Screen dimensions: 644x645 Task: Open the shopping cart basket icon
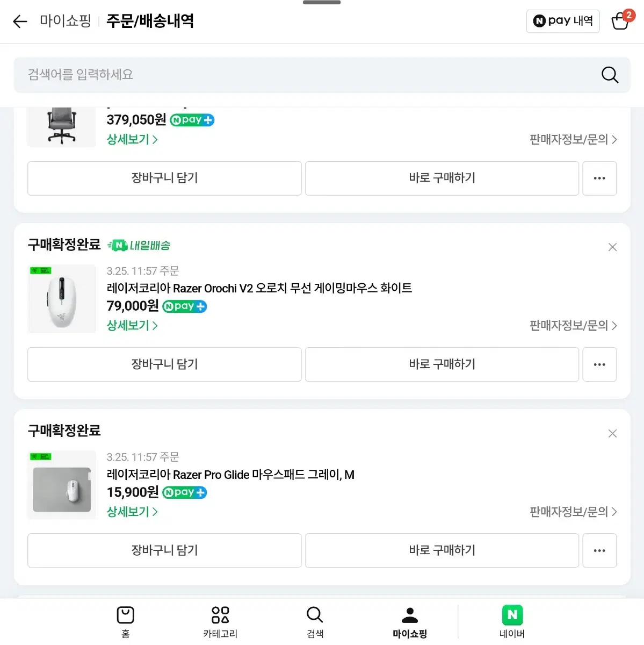coord(621,21)
